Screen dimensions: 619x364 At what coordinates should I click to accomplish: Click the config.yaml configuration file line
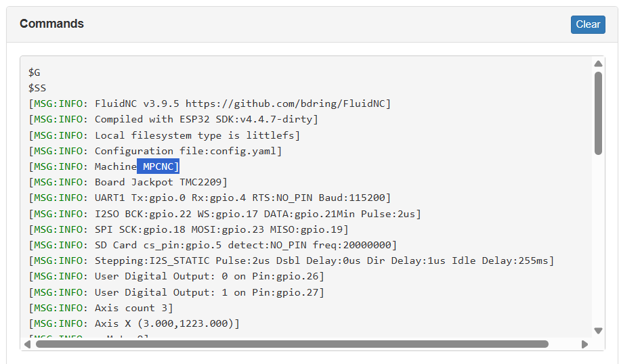coord(155,151)
